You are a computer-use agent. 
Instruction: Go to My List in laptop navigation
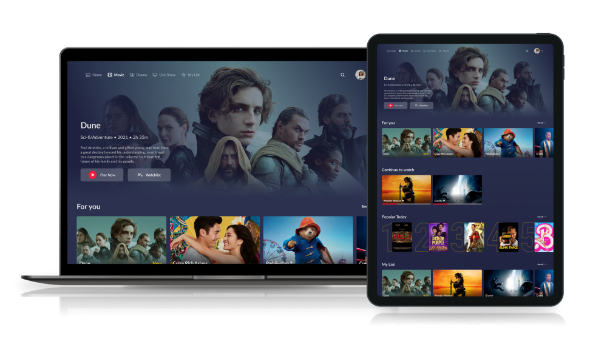click(x=191, y=75)
